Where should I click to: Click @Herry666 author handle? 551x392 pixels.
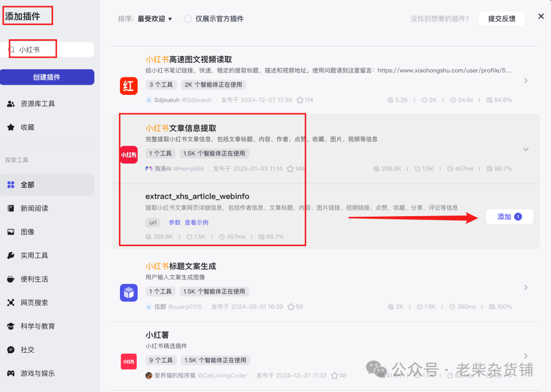[188, 169]
